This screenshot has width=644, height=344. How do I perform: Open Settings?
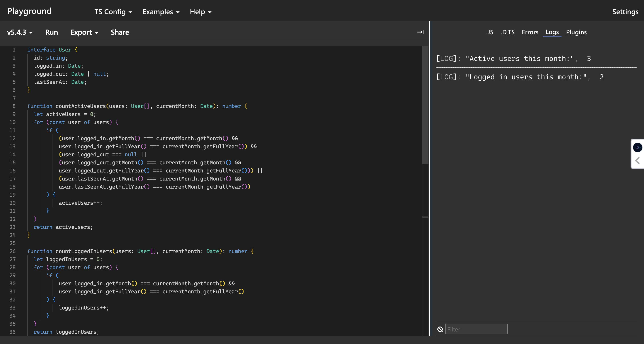[625, 12]
